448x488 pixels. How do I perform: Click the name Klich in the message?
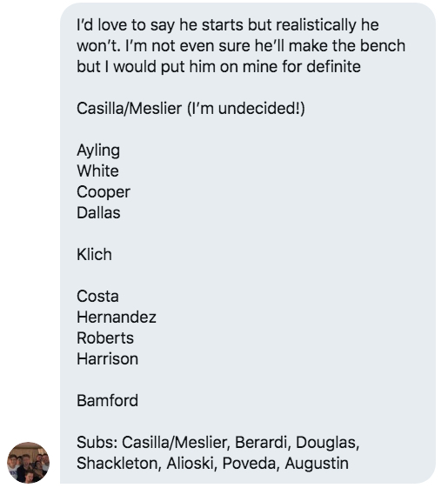(94, 255)
